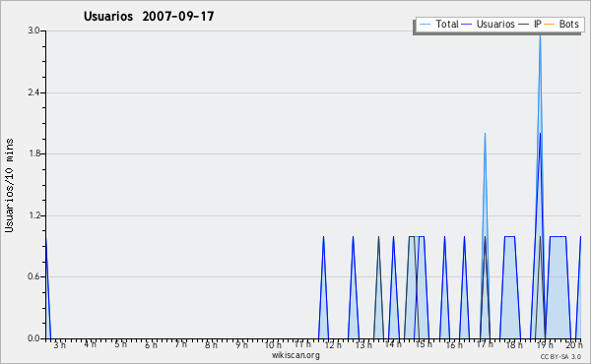Click the '8 h' x-axis label
Viewport: 591px width, 364px height.
tap(211, 344)
